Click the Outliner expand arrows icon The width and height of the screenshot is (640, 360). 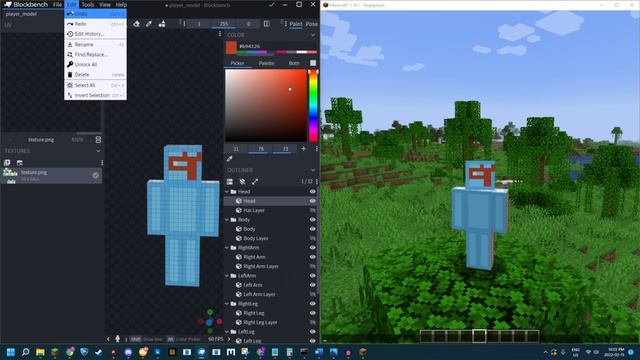255,182
